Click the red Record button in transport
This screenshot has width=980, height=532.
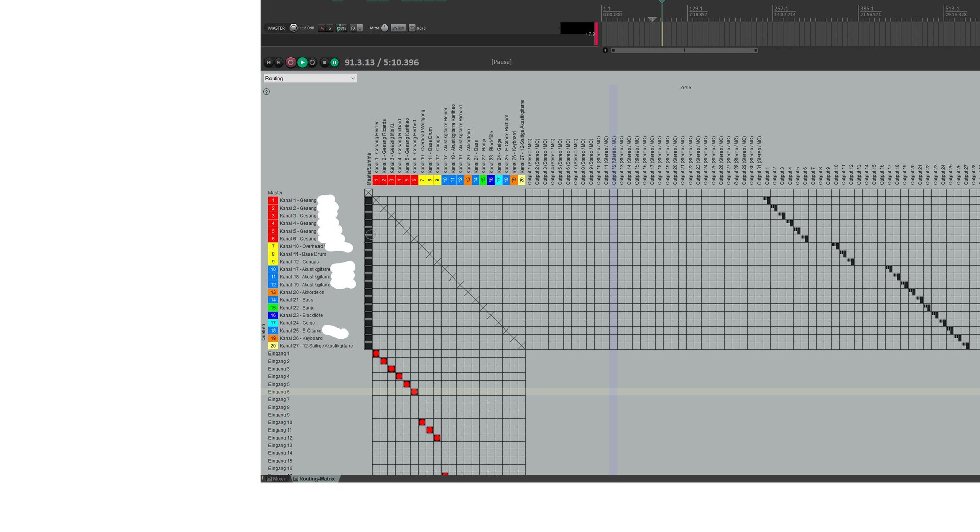pos(290,62)
